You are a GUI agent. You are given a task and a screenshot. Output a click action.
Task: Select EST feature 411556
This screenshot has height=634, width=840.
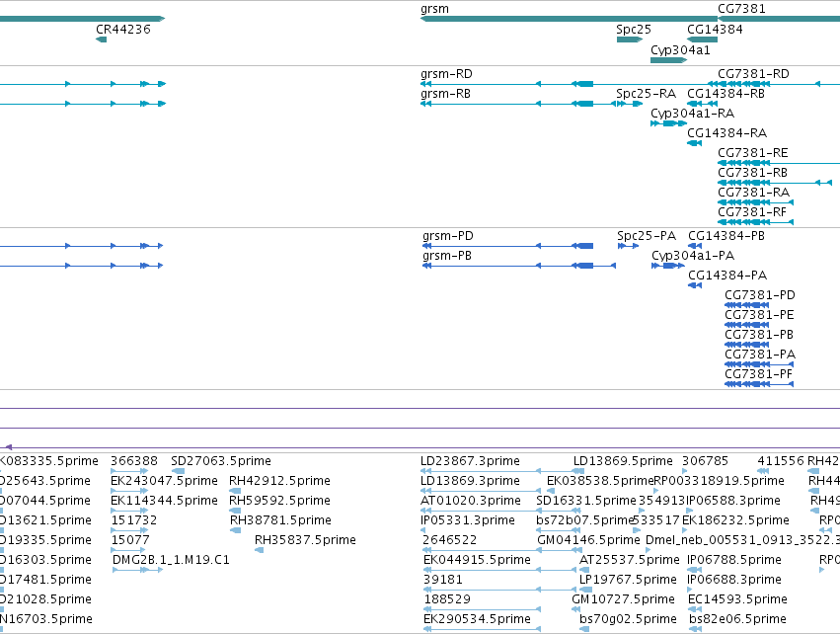[x=781, y=461]
